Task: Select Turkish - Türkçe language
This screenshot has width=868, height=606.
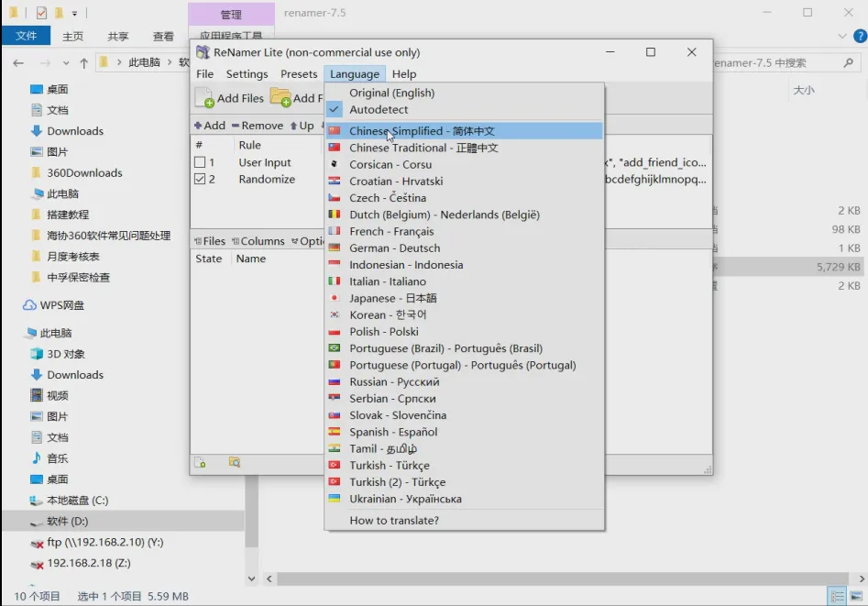Action: coord(464,465)
